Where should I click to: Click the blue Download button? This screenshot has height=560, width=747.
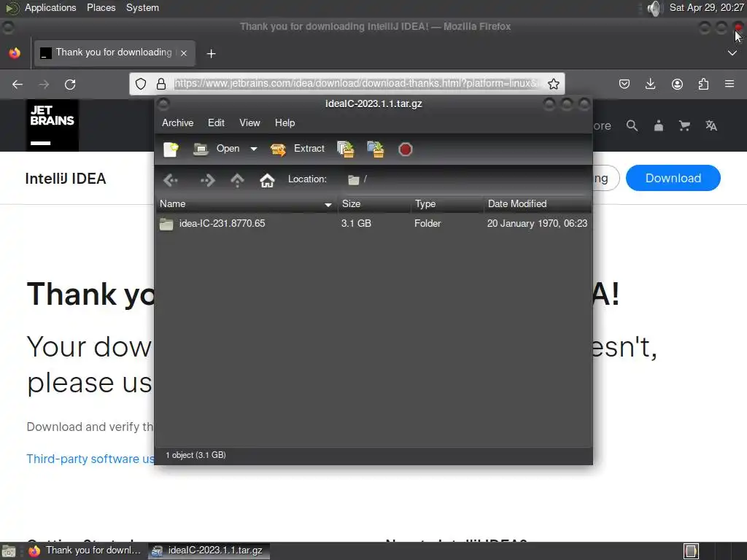[x=673, y=178]
